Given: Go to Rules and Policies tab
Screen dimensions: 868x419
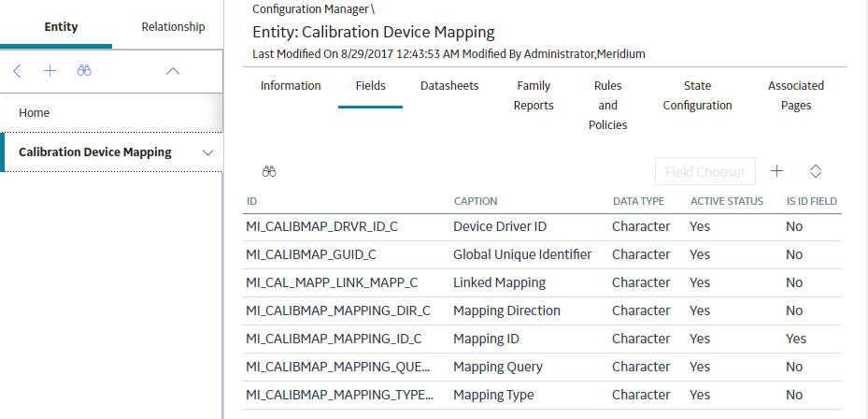Looking at the screenshot, I should (x=608, y=106).
